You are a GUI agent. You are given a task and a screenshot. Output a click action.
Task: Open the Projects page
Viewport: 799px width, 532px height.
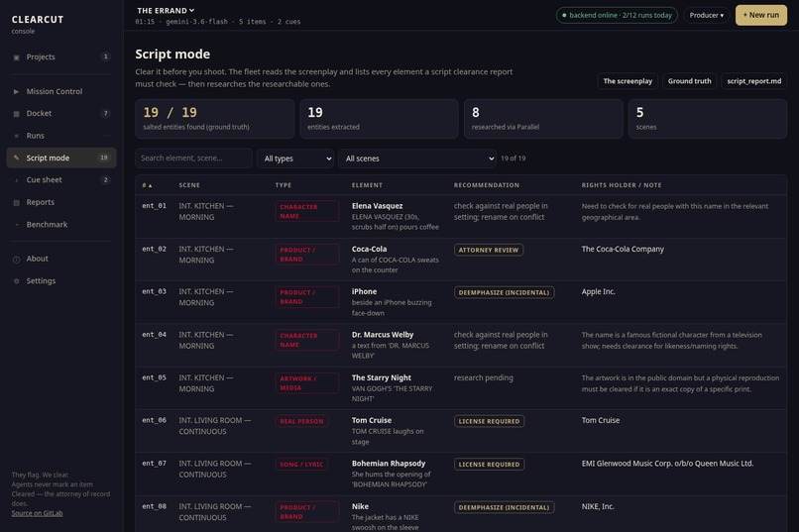61,57
